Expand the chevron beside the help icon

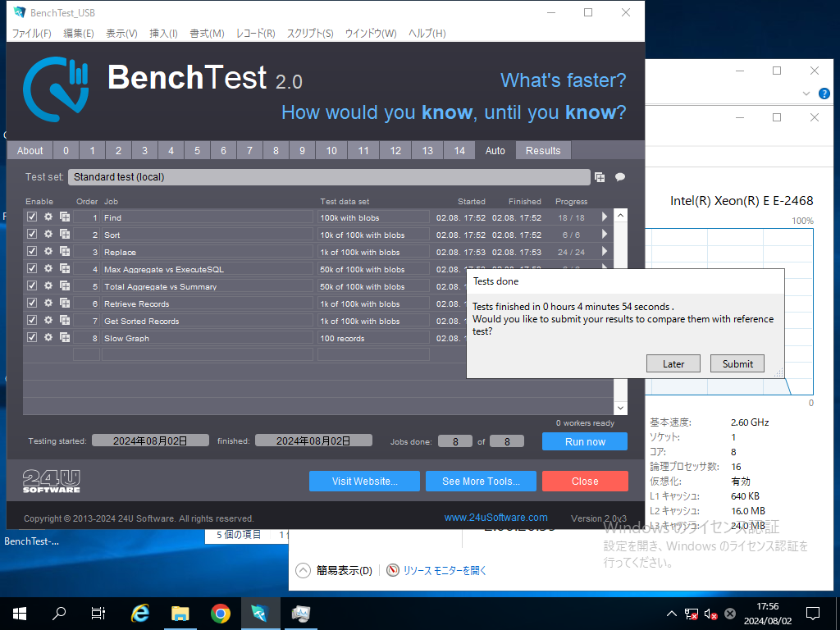point(806,94)
